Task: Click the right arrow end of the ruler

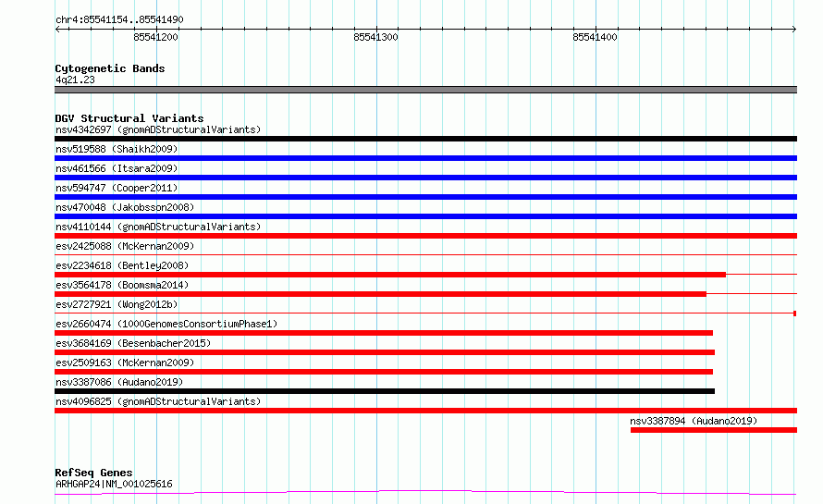Action: pyautogui.click(x=794, y=30)
